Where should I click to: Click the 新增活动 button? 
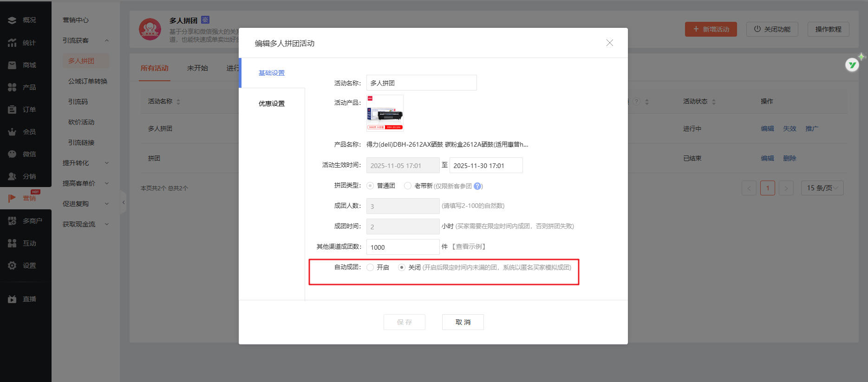pos(711,29)
